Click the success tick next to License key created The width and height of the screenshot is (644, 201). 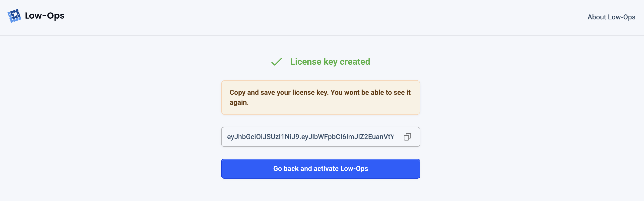[276, 62]
